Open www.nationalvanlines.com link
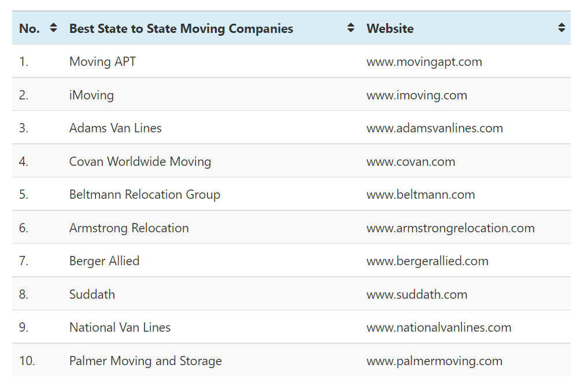Image resolution: width=588 pixels, height=390 pixels. (x=439, y=328)
